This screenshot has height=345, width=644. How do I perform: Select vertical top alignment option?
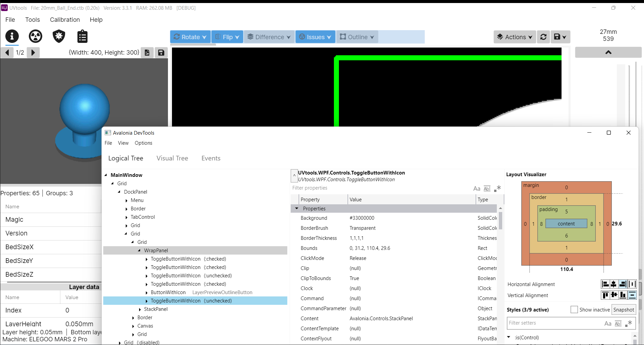[605, 295]
